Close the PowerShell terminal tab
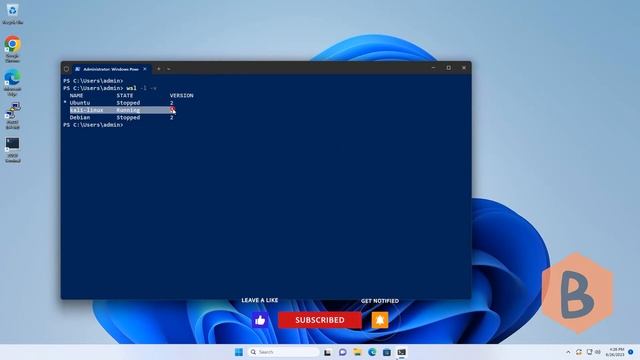The height and width of the screenshot is (360, 640). click(x=144, y=69)
